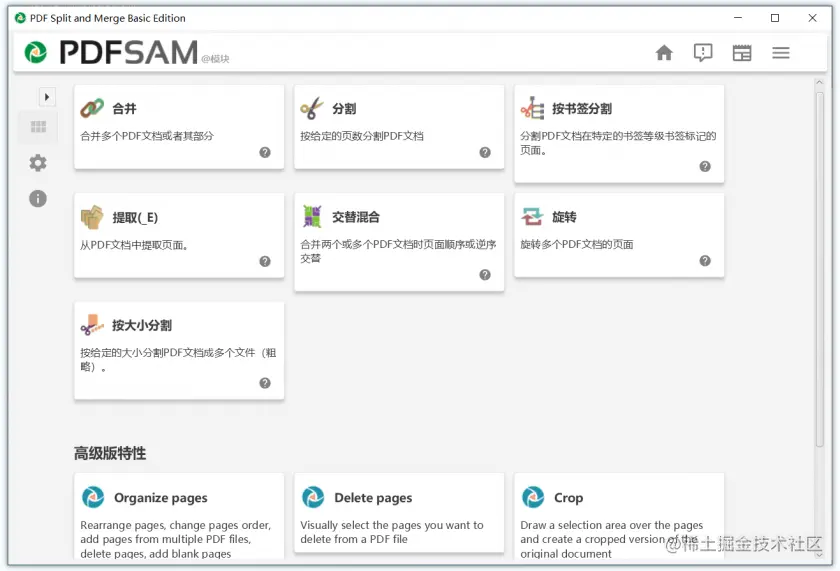Open the 提取(_E) module title
Image resolution: width=840 pixels, height=571 pixels.
135,217
